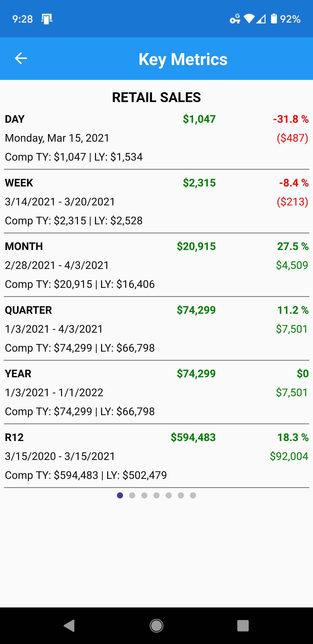The image size is (313, 644).
Task: Open recent apps square button
Action: point(243,626)
